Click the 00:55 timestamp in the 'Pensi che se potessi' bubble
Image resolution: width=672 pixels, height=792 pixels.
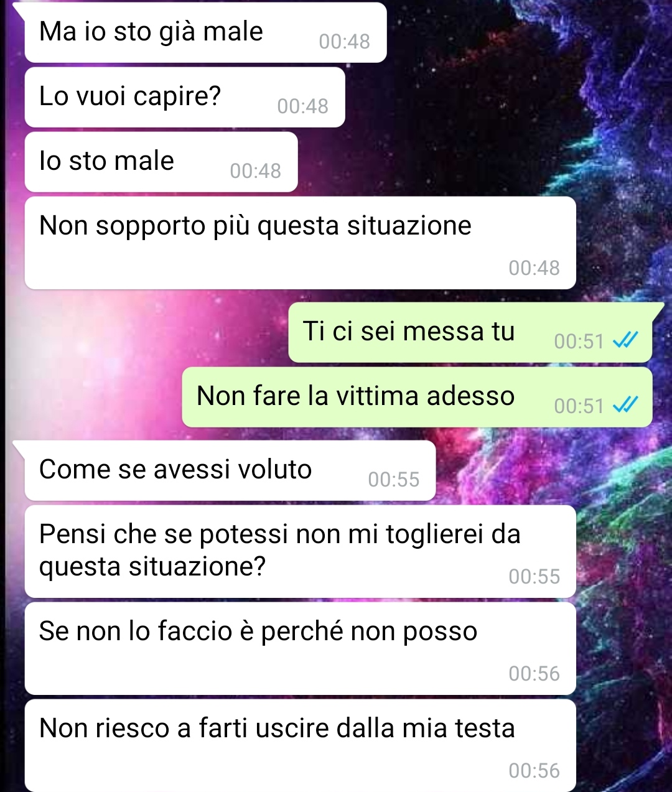tap(534, 577)
